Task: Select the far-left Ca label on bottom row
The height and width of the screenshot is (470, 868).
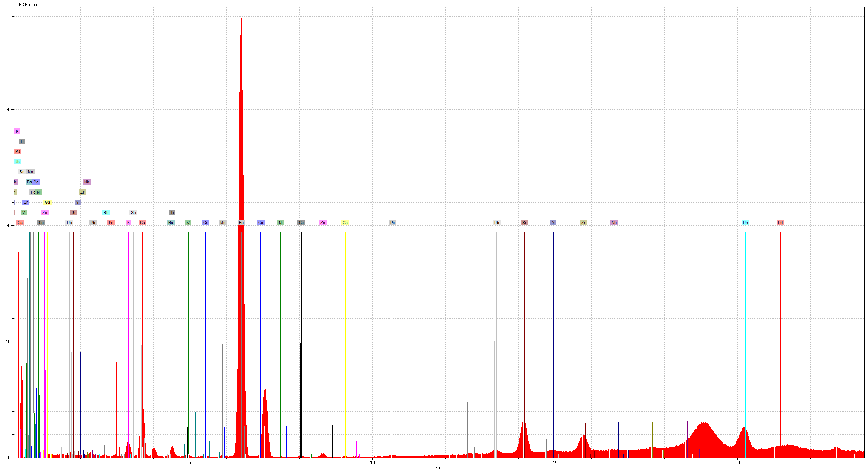Action: pyautogui.click(x=20, y=223)
